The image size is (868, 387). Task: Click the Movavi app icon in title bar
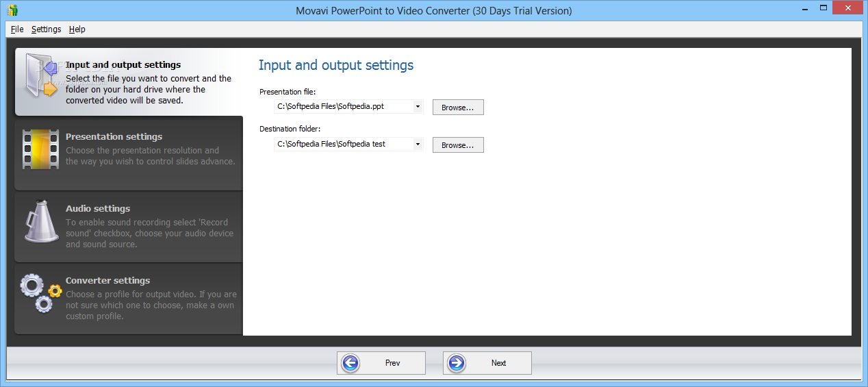click(x=12, y=10)
